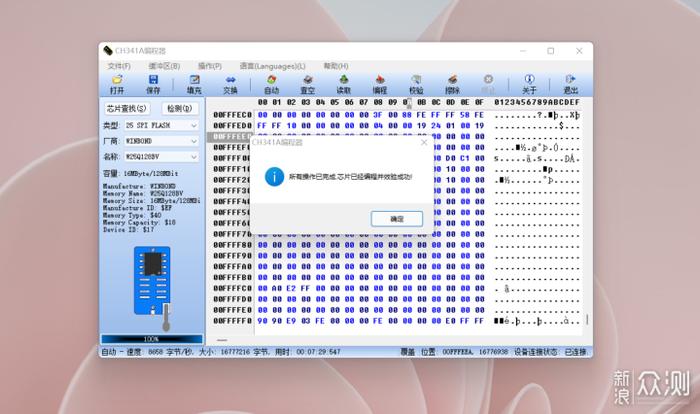The image size is (700, 414).
Task: Click the 16777216 字节 size in status bar
Action: tap(245, 352)
